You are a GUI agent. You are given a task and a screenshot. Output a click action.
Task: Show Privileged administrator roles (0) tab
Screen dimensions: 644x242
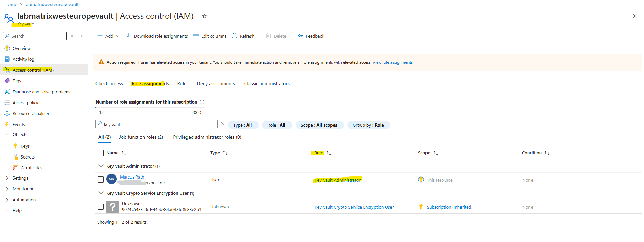(207, 137)
